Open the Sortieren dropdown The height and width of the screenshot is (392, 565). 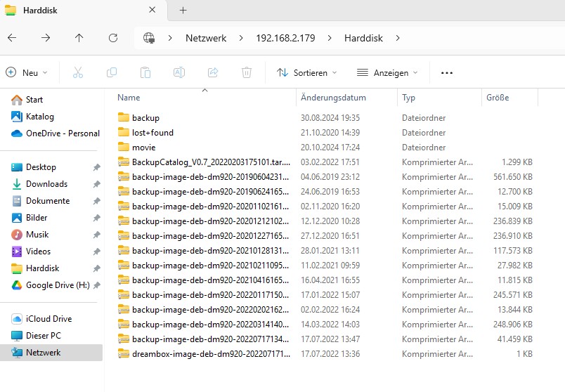tap(307, 72)
